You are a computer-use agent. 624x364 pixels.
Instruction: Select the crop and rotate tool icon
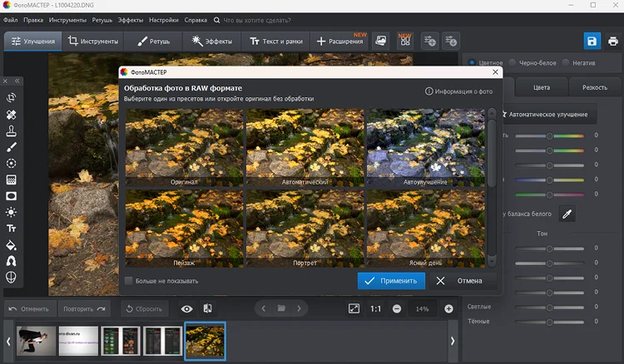pyautogui.click(x=12, y=97)
